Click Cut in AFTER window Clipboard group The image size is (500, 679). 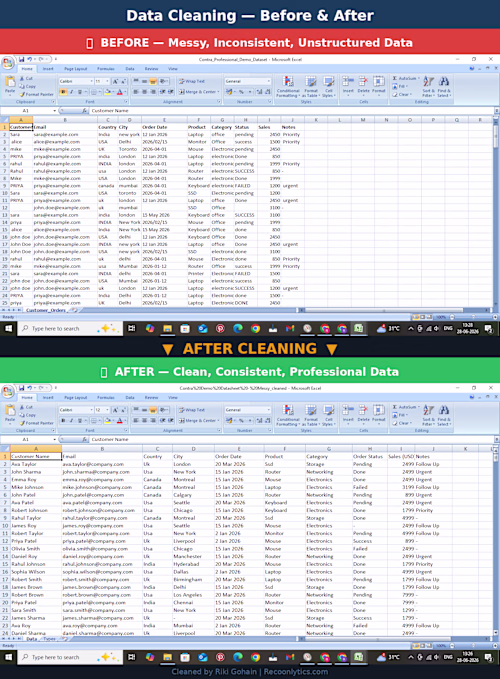26,407
